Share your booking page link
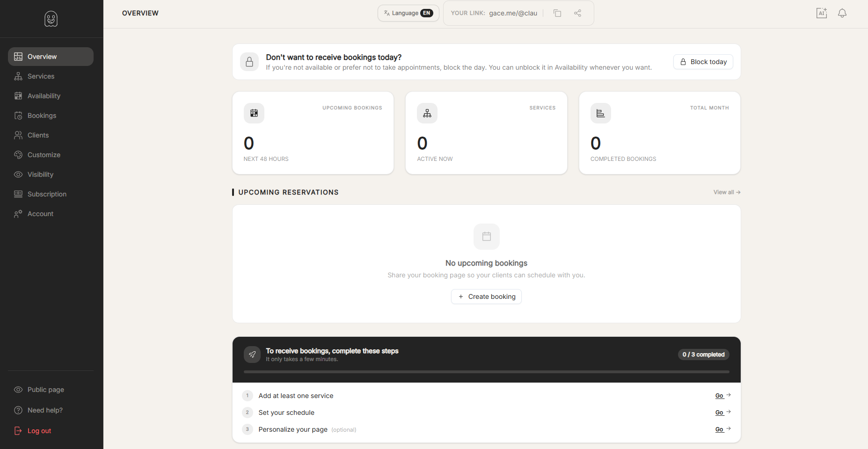 [577, 13]
